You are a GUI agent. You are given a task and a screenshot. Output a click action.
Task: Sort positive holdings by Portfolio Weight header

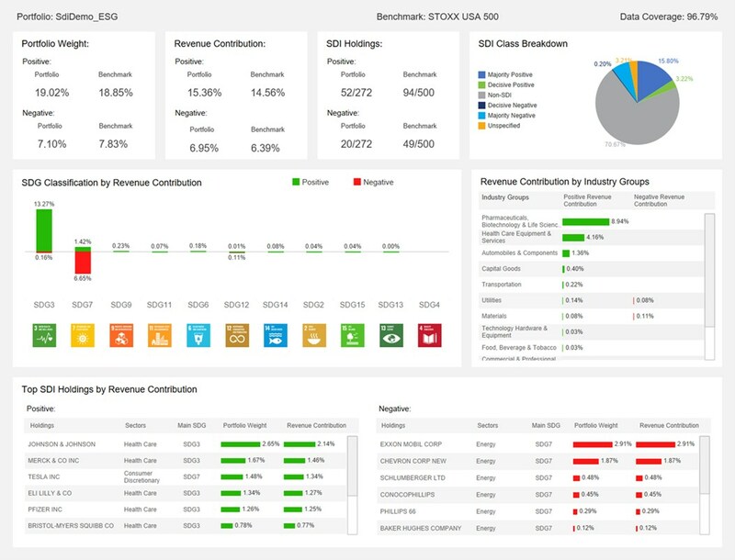[244, 425]
